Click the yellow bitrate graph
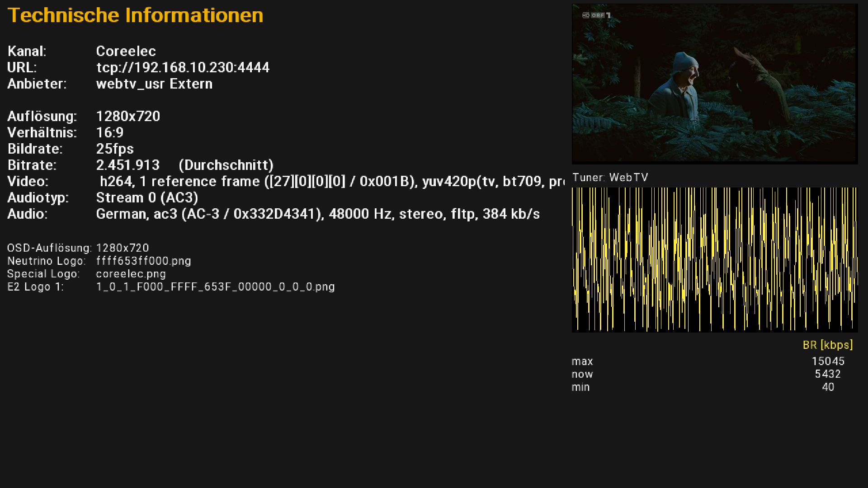This screenshot has width=868, height=488. pos(714,260)
